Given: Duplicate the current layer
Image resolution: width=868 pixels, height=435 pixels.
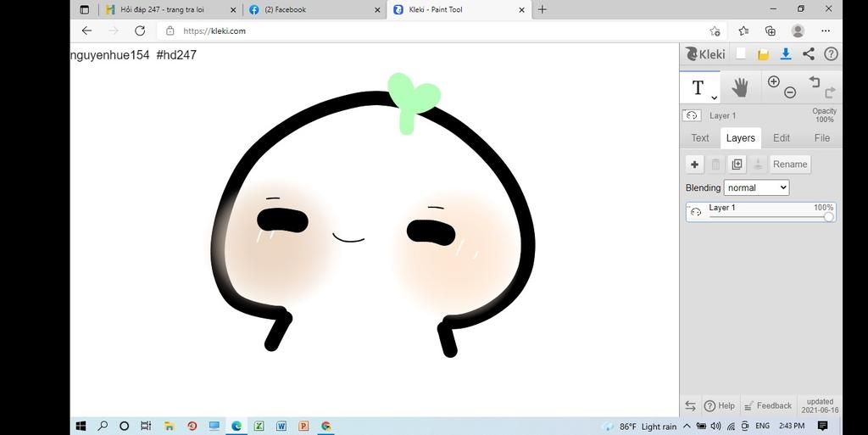Looking at the screenshot, I should (737, 165).
